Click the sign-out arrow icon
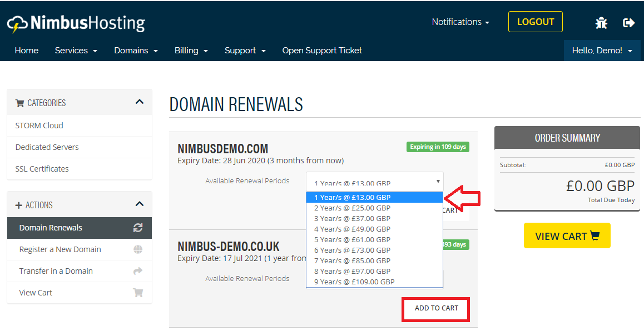This screenshot has height=336, width=644. click(629, 23)
